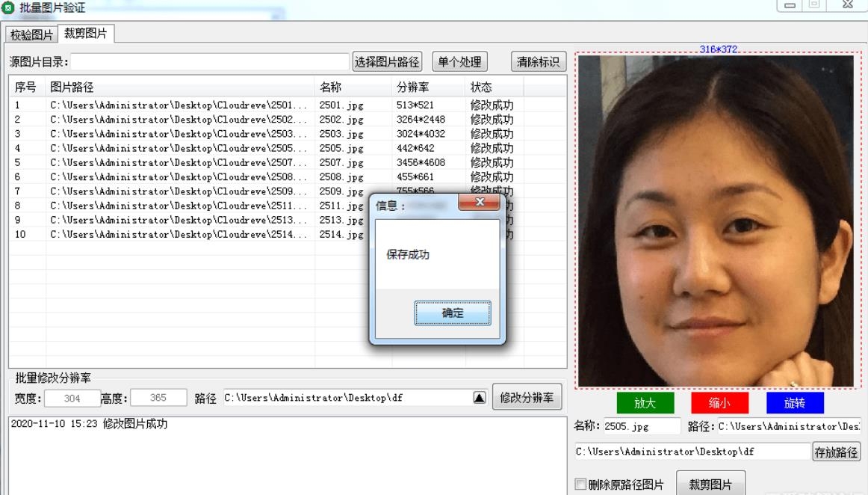868x495 pixels.
Task: Click the 高度 height input field
Action: coord(158,399)
